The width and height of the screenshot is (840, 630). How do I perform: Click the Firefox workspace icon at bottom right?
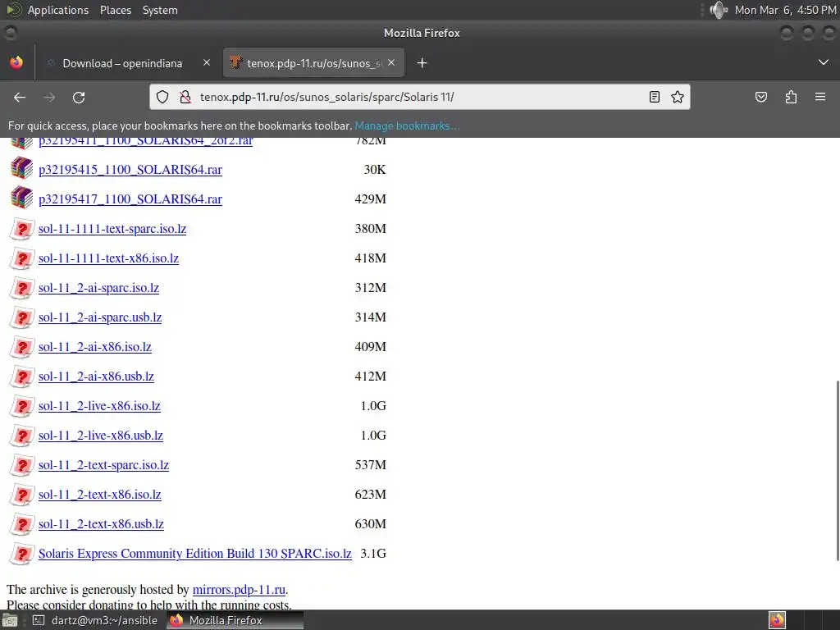(777, 620)
